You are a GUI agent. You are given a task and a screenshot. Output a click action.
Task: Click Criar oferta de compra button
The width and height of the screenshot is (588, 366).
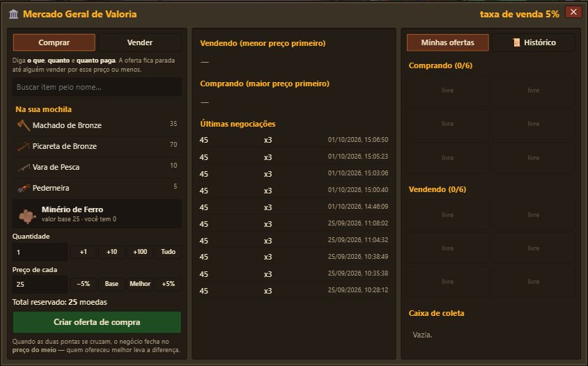[97, 322]
